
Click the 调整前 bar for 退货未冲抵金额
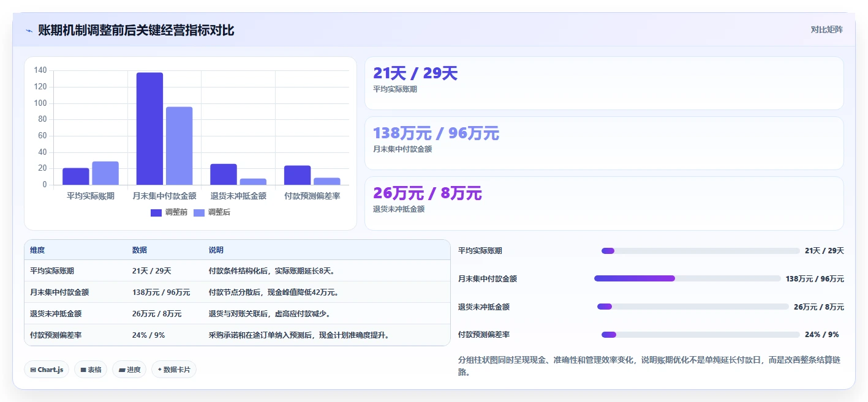224,174
